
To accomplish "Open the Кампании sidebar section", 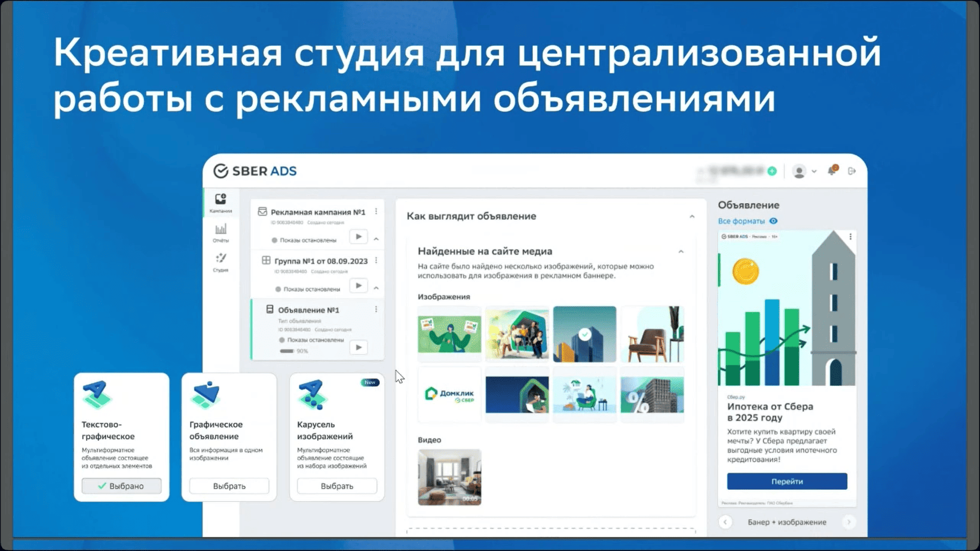I will [x=220, y=203].
